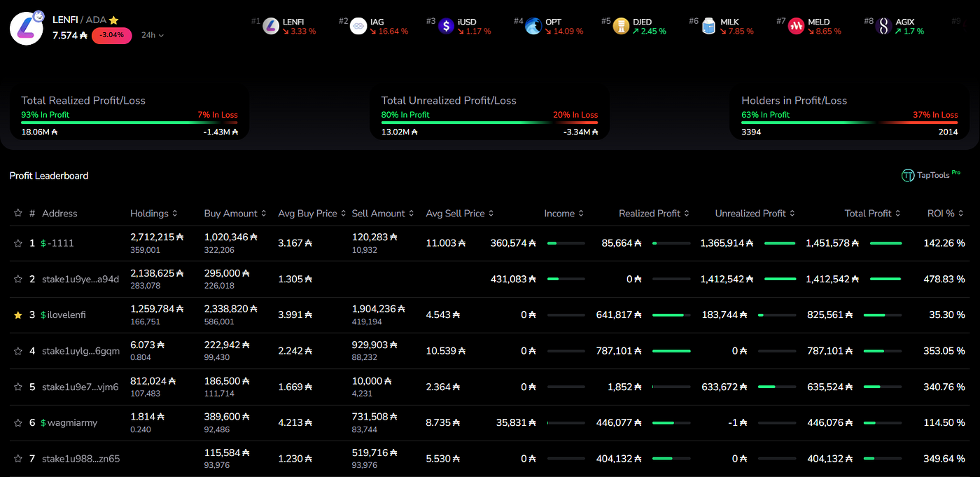Open the stake1uylg...6gqm address link
Screen dimensions: 980x477
[80, 351]
